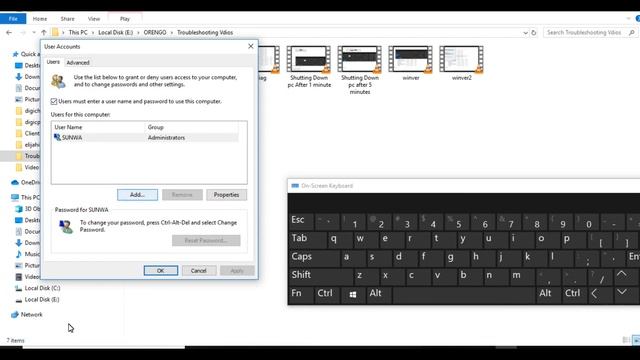Image resolution: width=640 pixels, height=360 pixels.
Task: Click the OneDrive cloud icon in the sidebar
Action: (15, 182)
